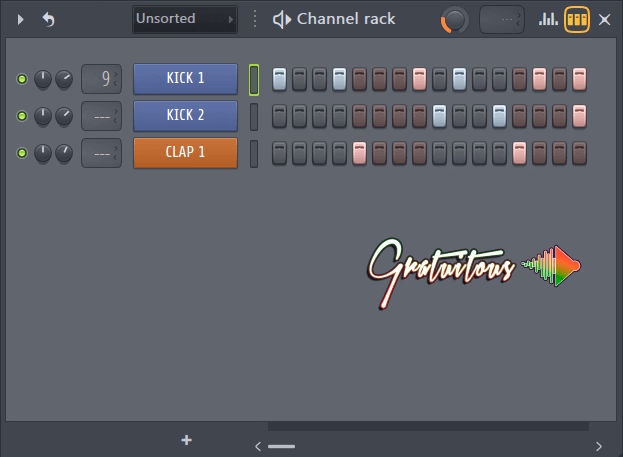Viewport: 623px width, 457px height.
Task: Click the CLAP 1 panning knob
Action: [43, 153]
